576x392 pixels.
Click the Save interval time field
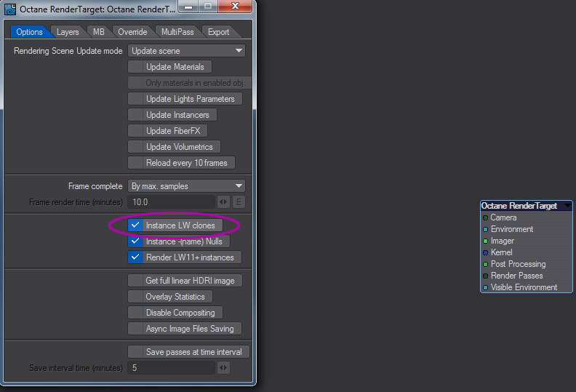(171, 368)
